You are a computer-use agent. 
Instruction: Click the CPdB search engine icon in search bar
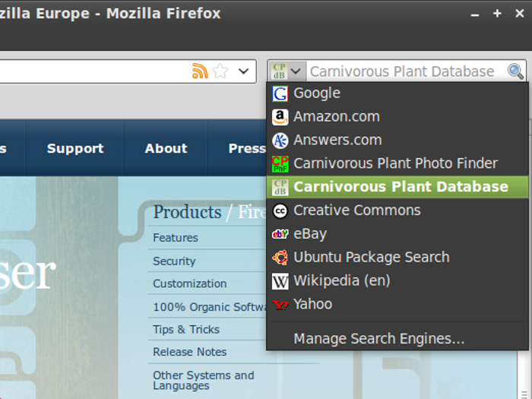(x=280, y=71)
